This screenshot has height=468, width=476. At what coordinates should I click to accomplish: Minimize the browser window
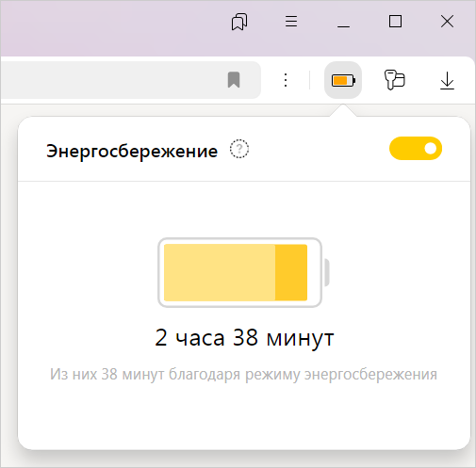point(343,22)
